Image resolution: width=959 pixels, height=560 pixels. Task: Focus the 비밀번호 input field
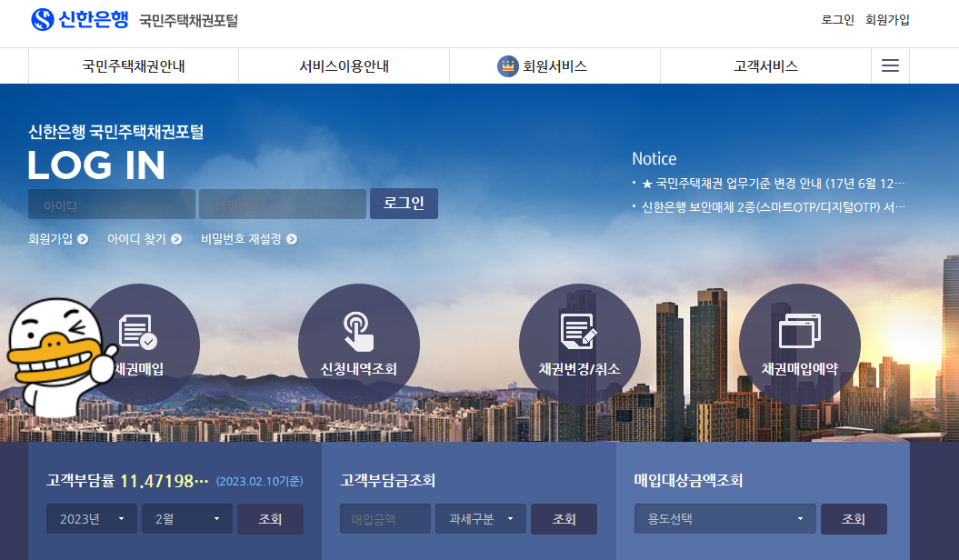(x=283, y=205)
